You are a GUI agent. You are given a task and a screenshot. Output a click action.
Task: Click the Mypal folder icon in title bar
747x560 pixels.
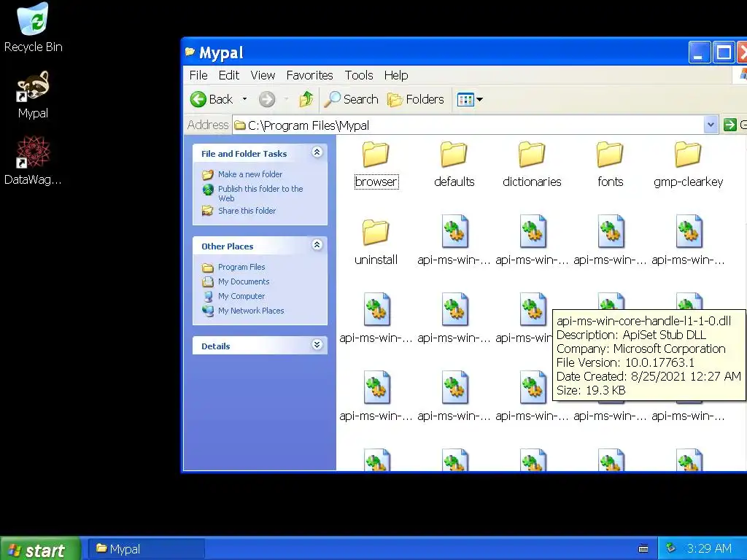point(190,52)
